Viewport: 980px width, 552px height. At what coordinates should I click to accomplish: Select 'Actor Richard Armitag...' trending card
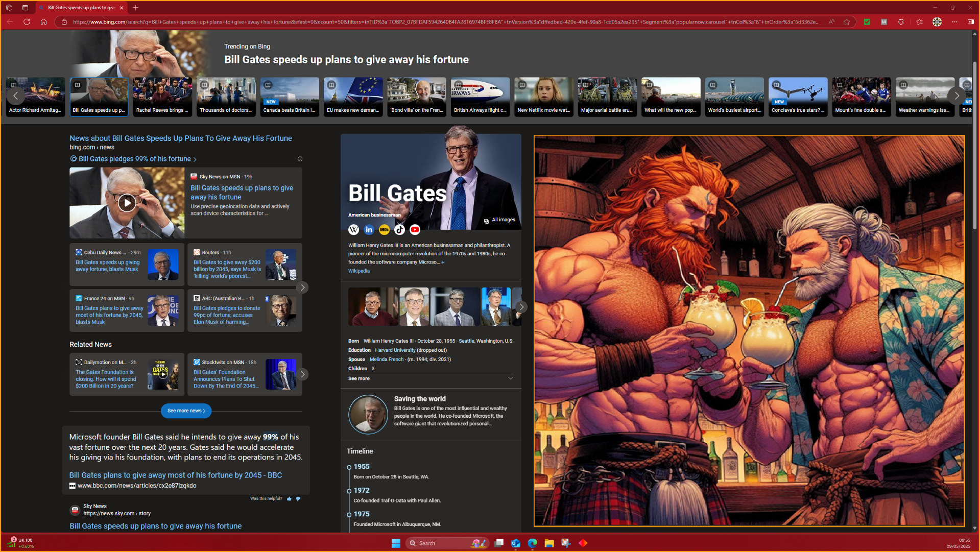[35, 97]
